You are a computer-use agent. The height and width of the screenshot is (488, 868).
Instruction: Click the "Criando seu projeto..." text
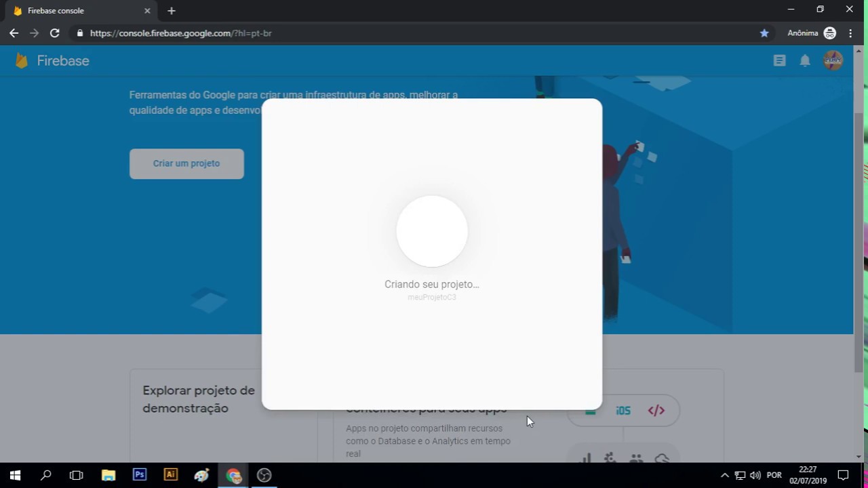click(431, 284)
